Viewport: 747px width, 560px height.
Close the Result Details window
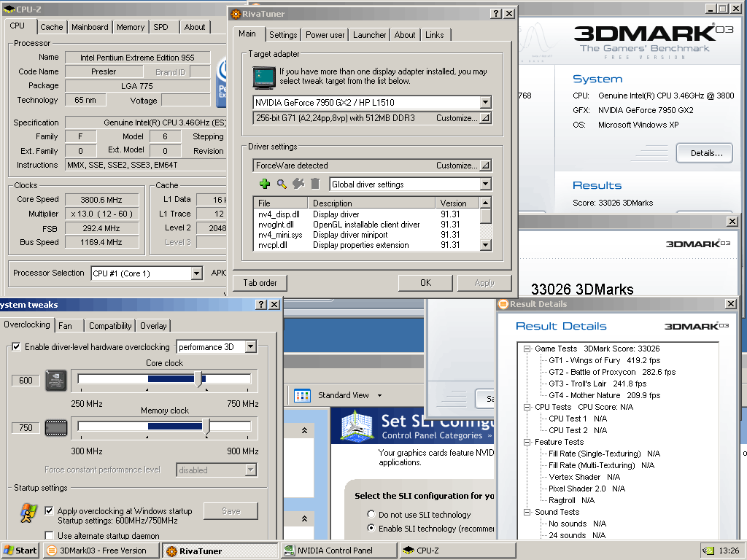[x=731, y=304]
